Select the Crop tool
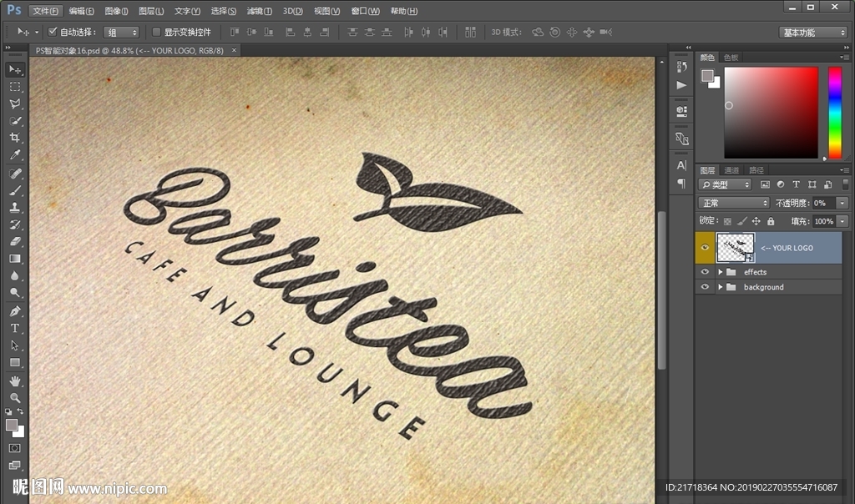Viewport: 855px width, 504px height. point(15,139)
